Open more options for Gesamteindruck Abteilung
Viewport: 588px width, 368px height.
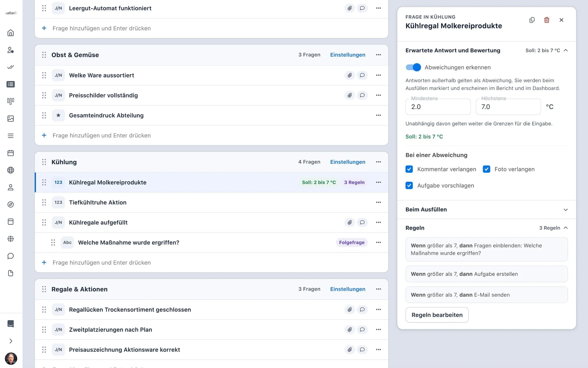378,115
